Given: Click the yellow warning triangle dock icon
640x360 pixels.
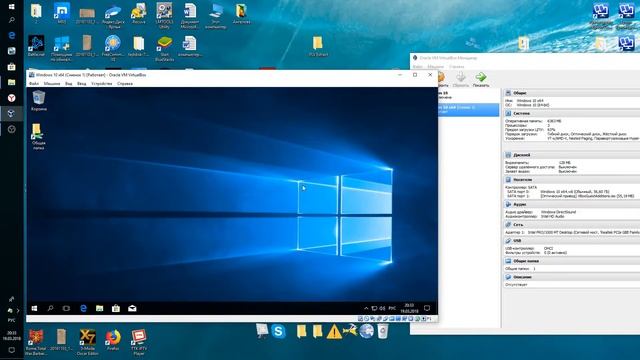Looking at the screenshot, I should [x=334, y=332].
